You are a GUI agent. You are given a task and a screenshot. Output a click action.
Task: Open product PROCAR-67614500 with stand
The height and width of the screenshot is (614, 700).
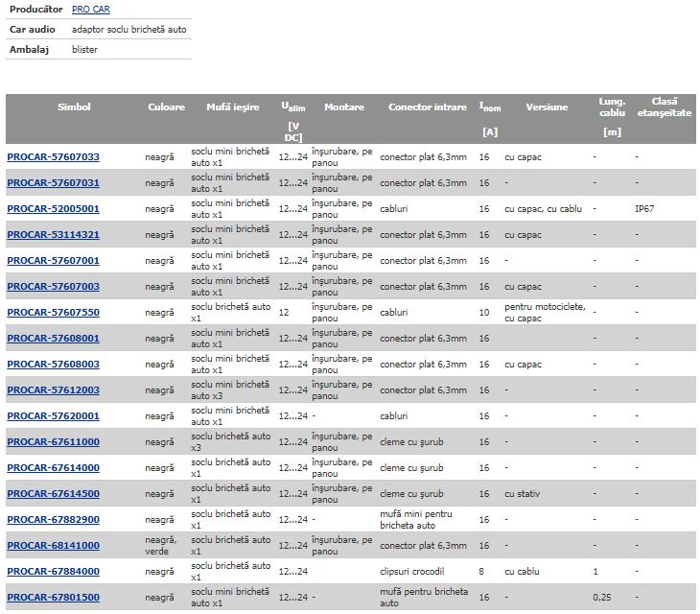(53, 494)
